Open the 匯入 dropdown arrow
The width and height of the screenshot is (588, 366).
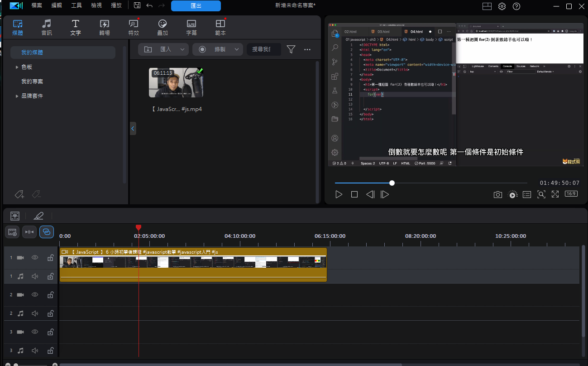(x=182, y=49)
